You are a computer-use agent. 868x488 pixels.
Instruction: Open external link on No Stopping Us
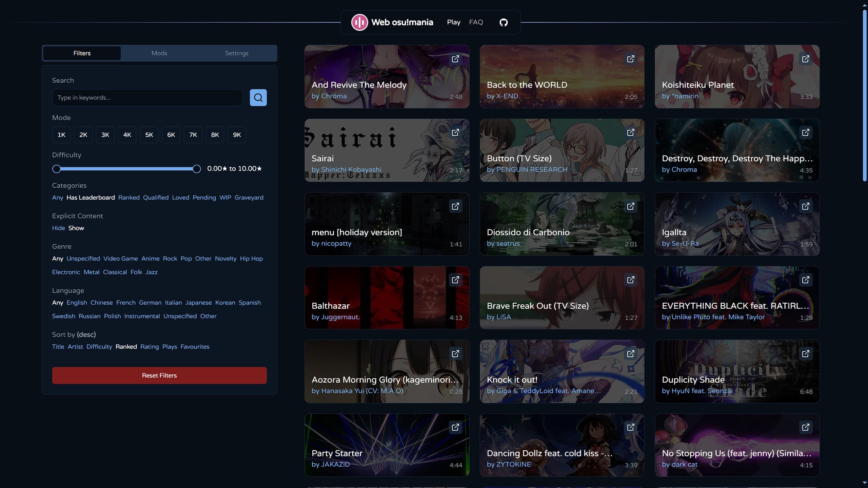tap(806, 427)
